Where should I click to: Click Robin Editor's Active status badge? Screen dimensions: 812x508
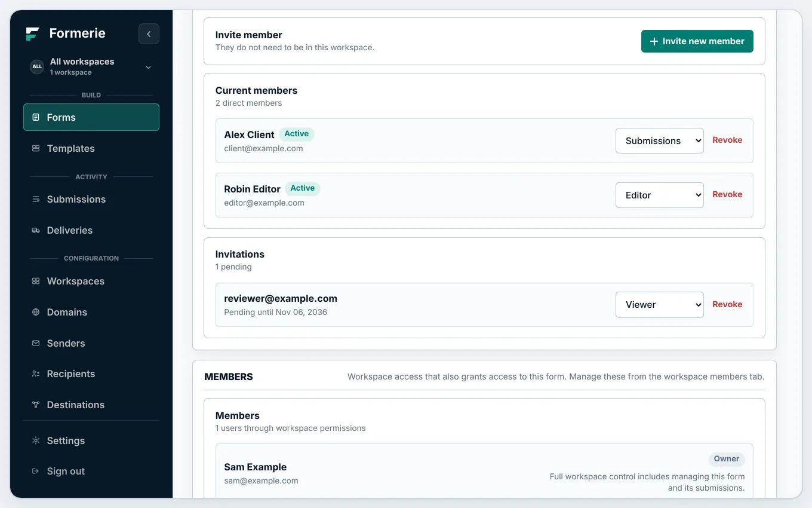coord(303,188)
